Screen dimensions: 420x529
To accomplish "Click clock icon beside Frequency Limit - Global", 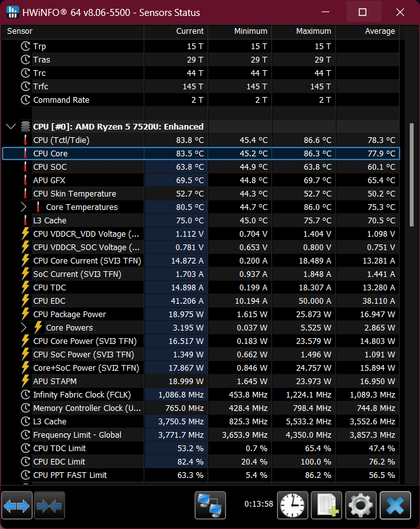I will point(26,435).
